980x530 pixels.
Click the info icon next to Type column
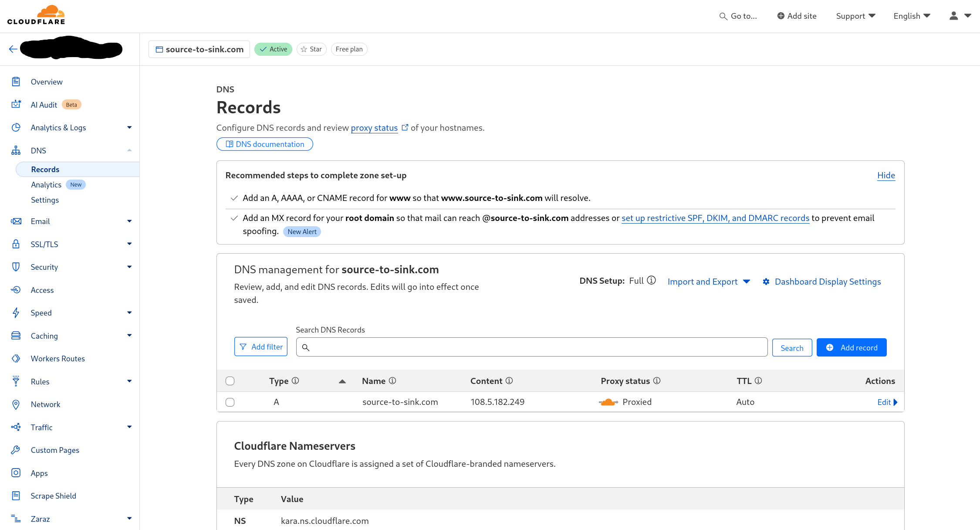click(295, 381)
